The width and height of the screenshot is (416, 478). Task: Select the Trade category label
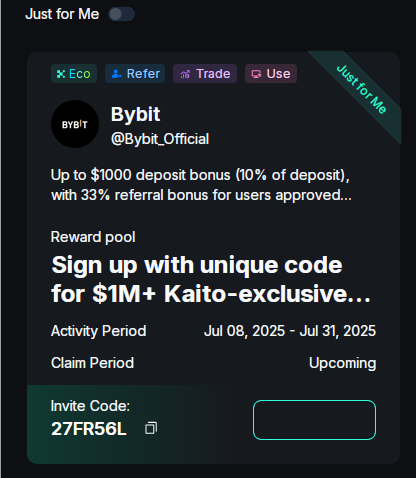213,74
